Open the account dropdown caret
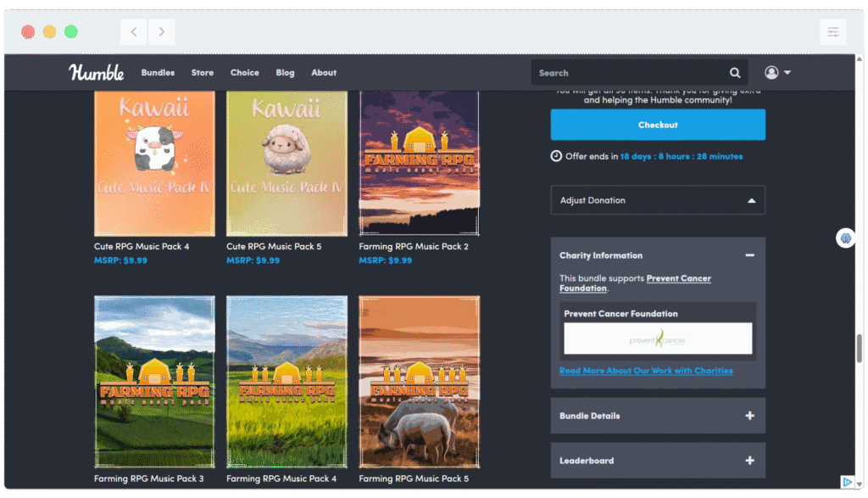The height and width of the screenshot is (498, 868). tap(787, 72)
